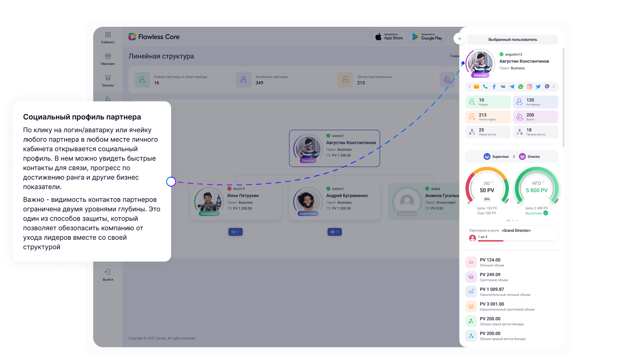644x360 pixels.
Task: Go to Заказы orders section
Action: (x=108, y=81)
